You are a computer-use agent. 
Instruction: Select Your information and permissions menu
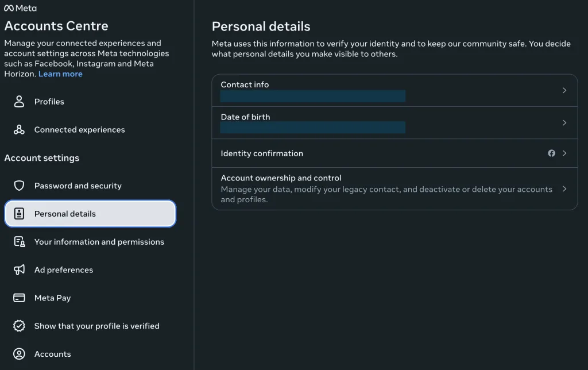[99, 242]
